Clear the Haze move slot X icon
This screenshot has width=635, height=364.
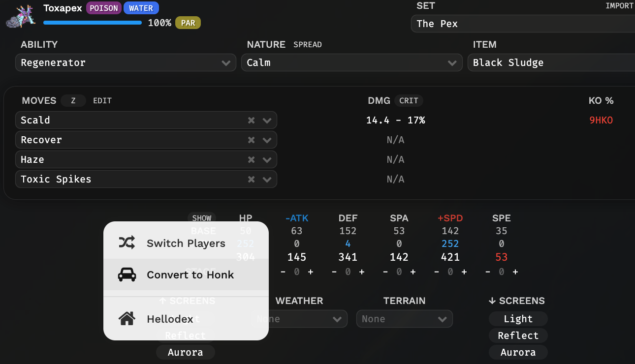coord(251,160)
